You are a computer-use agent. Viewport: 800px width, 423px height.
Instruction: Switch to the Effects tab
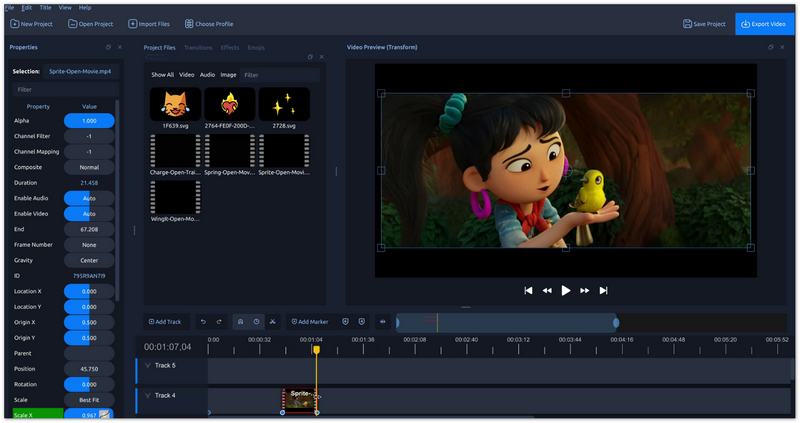pos(230,47)
